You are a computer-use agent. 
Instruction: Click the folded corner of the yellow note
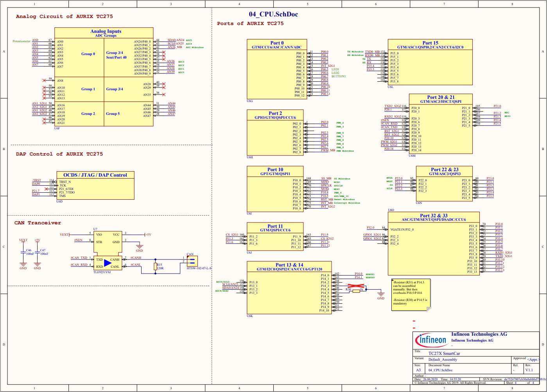click(x=429, y=309)
